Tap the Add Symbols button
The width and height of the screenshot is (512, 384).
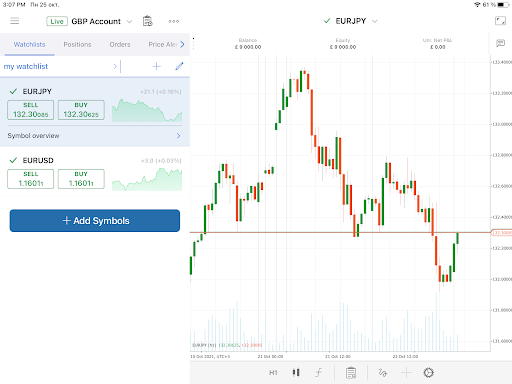95,221
